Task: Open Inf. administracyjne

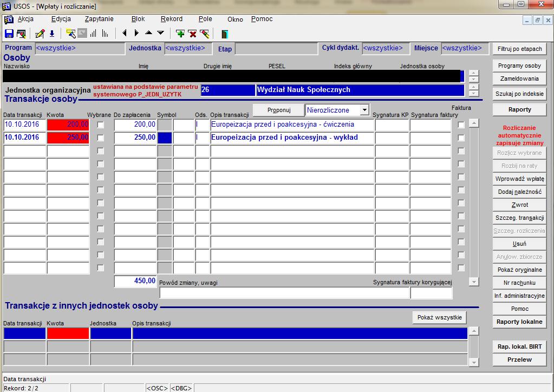Action: [519, 296]
